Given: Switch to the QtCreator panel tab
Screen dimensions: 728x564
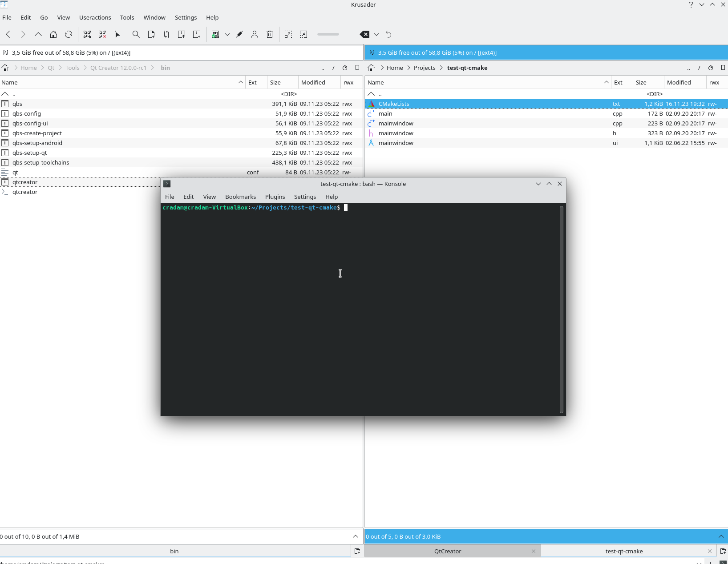Looking at the screenshot, I should (448, 551).
